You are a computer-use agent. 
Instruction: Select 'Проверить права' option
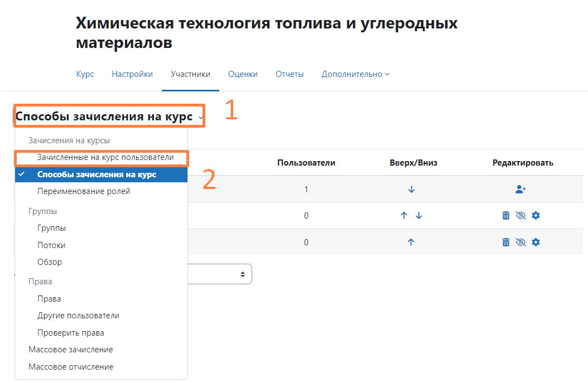click(x=71, y=333)
